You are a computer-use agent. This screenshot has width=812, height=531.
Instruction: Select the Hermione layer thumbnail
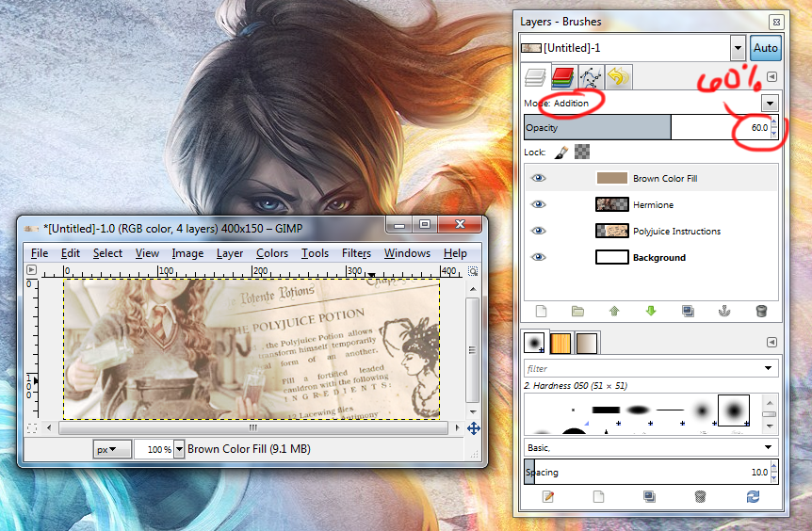612,204
